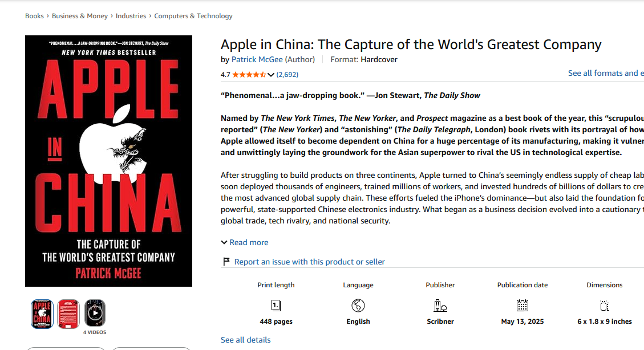Click the Language globe icon
The image size is (644, 350).
pos(358,306)
